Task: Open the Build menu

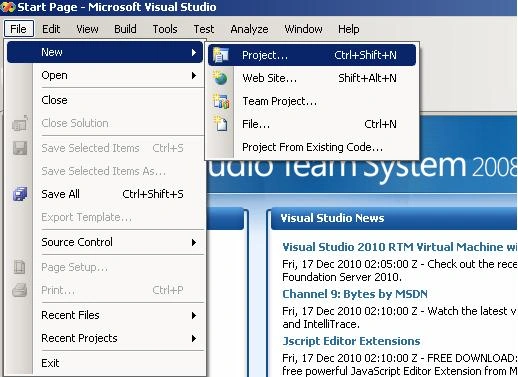Action: click(x=125, y=29)
